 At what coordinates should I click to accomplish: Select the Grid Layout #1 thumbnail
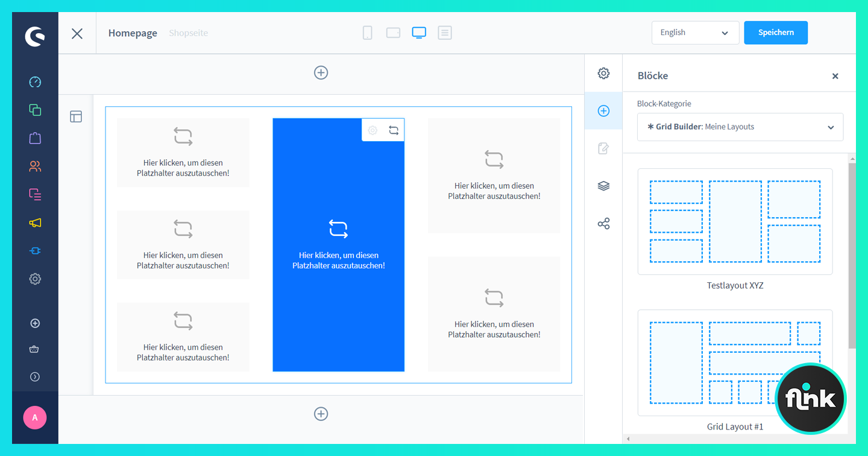tap(735, 363)
